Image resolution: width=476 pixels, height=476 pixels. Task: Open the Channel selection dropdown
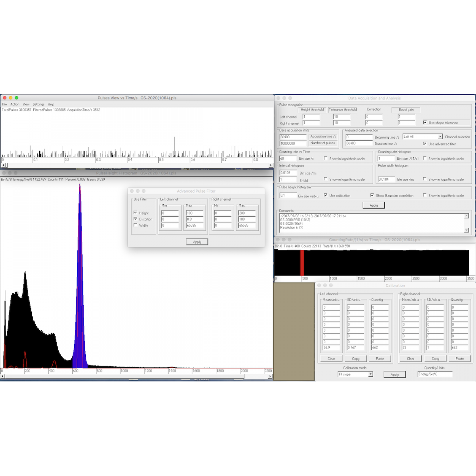[x=440, y=136]
